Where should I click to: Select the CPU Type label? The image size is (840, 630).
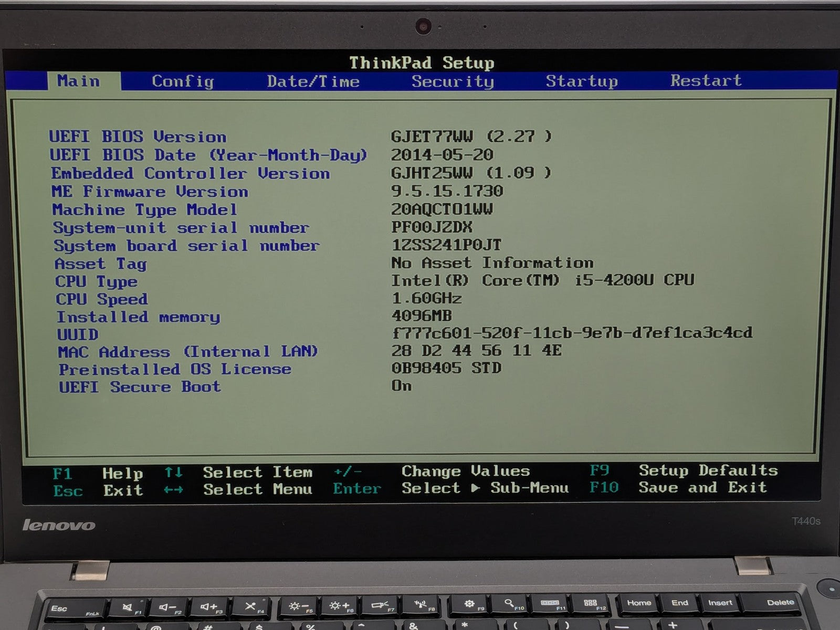pos(96,281)
